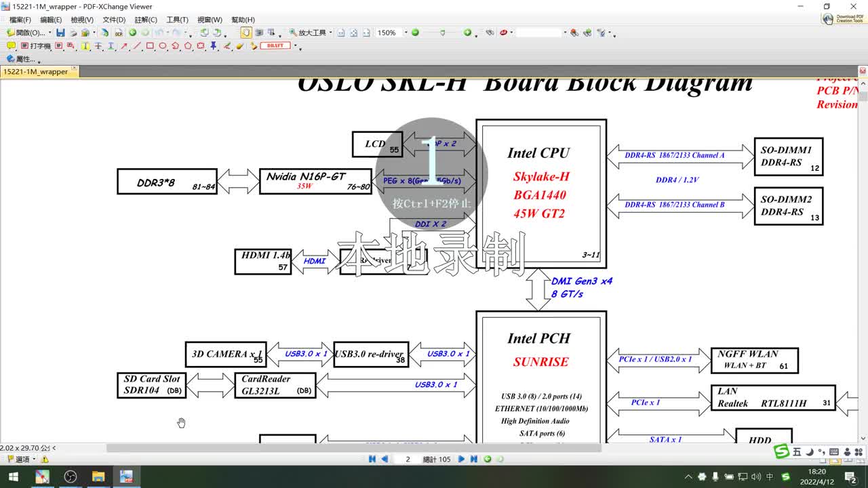Click the email document icon
Viewport: 868px width, 488px height.
tap(85, 33)
